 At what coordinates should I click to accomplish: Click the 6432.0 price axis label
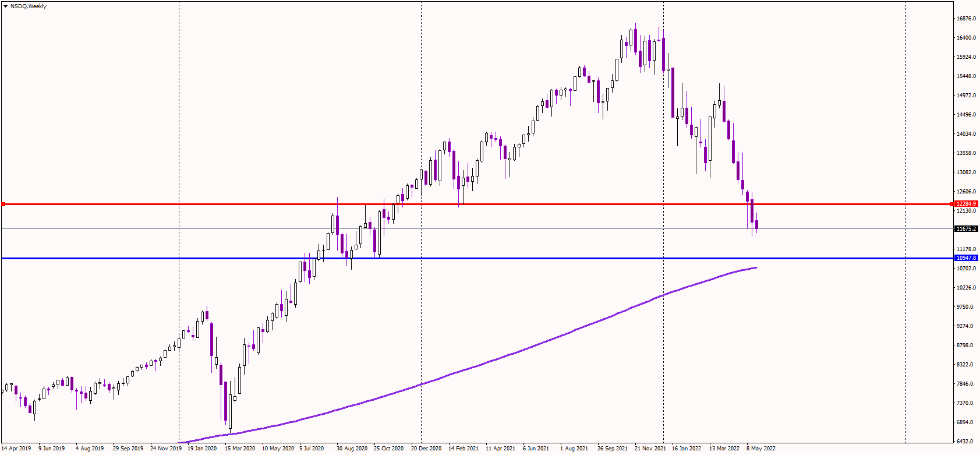point(965,442)
